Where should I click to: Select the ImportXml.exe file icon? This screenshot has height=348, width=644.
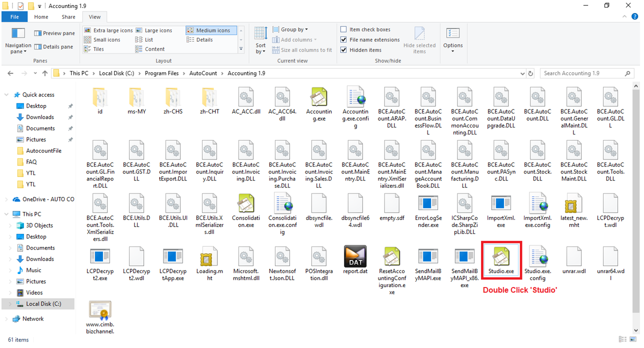pyautogui.click(x=501, y=202)
